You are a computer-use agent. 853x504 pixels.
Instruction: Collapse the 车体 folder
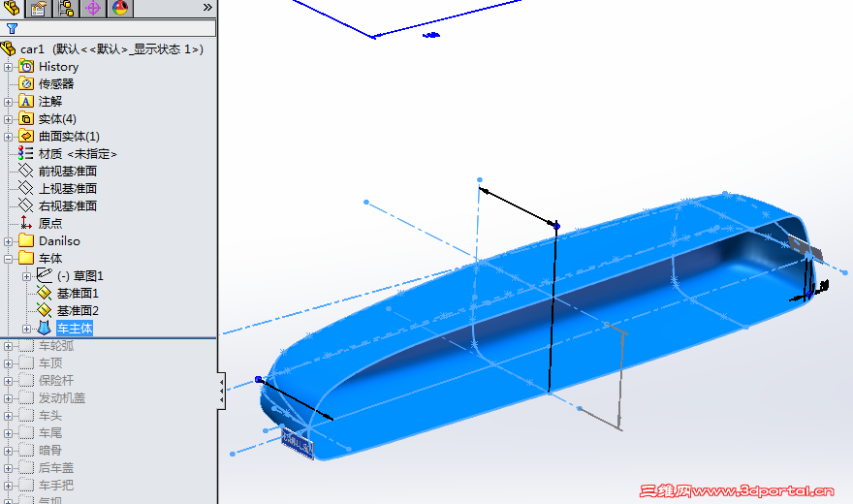coord(8,259)
